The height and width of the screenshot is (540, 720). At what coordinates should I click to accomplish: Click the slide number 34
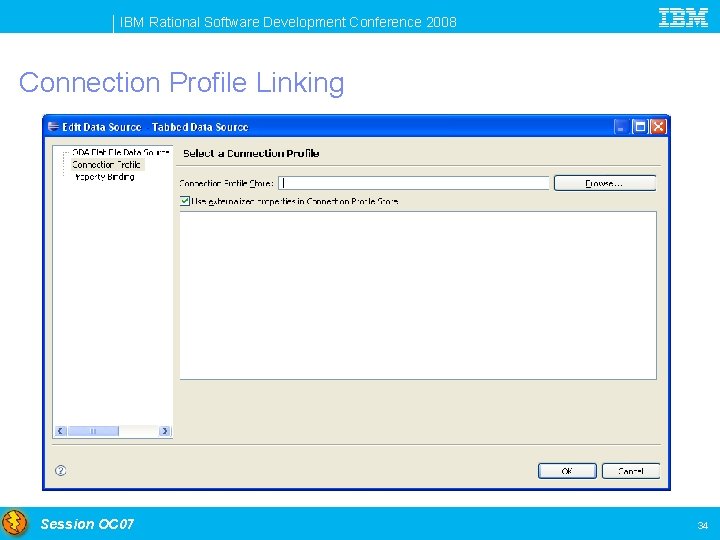tap(702, 525)
